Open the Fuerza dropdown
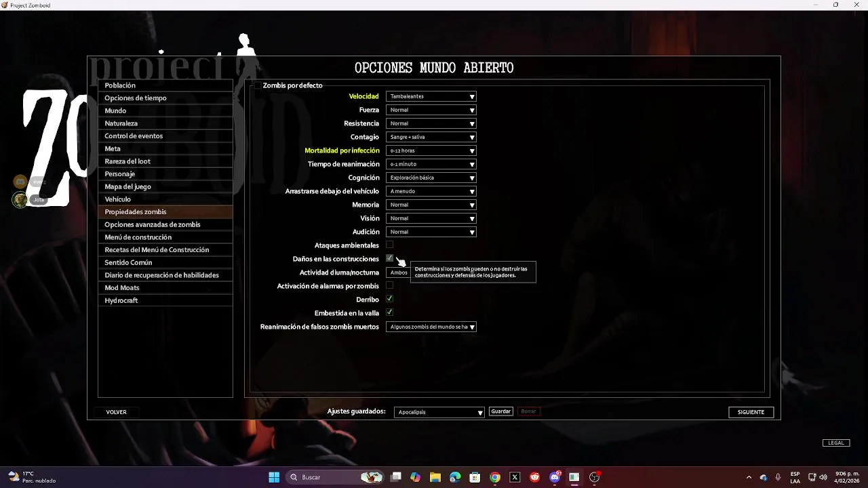The height and width of the screenshot is (488, 868). (x=431, y=110)
